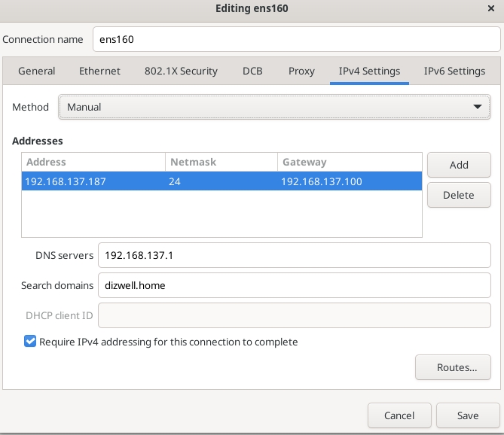Go to the Proxy tab
Viewport: 504px width, 435px height.
(x=301, y=71)
